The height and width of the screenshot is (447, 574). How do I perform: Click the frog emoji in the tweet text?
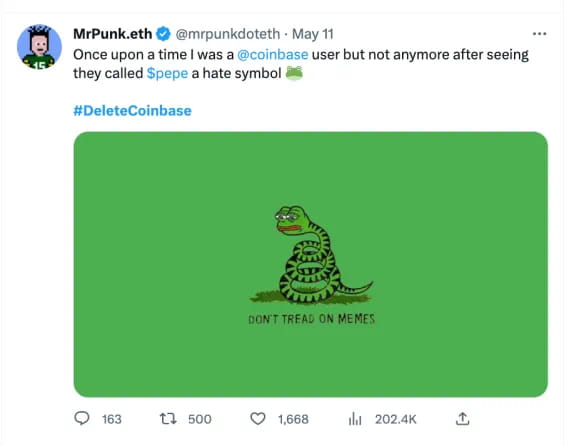point(294,73)
